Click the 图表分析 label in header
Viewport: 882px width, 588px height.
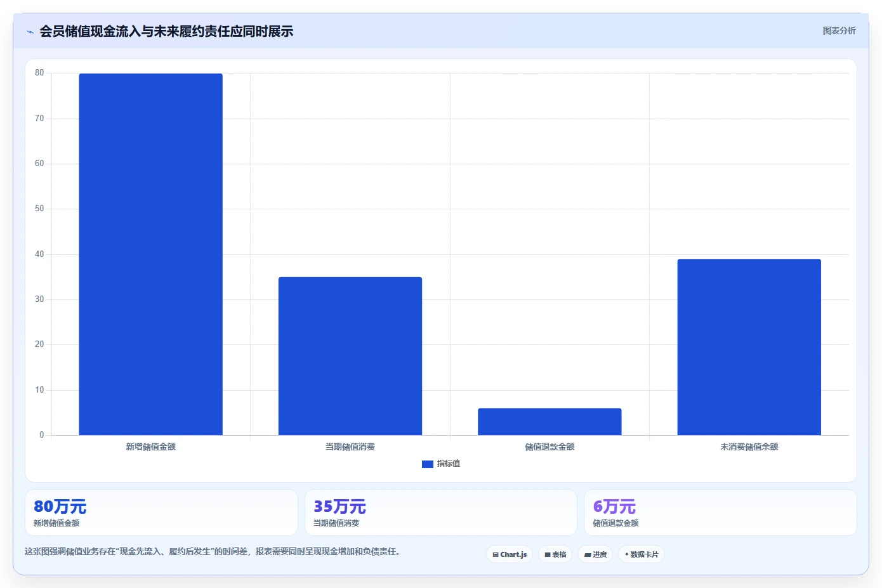839,30
